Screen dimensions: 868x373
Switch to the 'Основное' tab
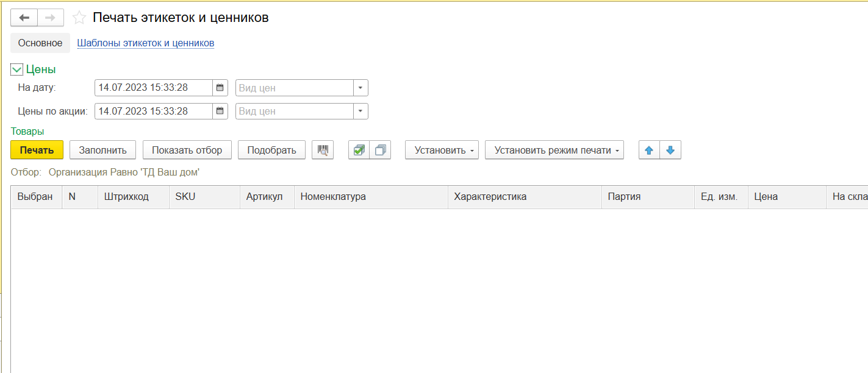(40, 43)
